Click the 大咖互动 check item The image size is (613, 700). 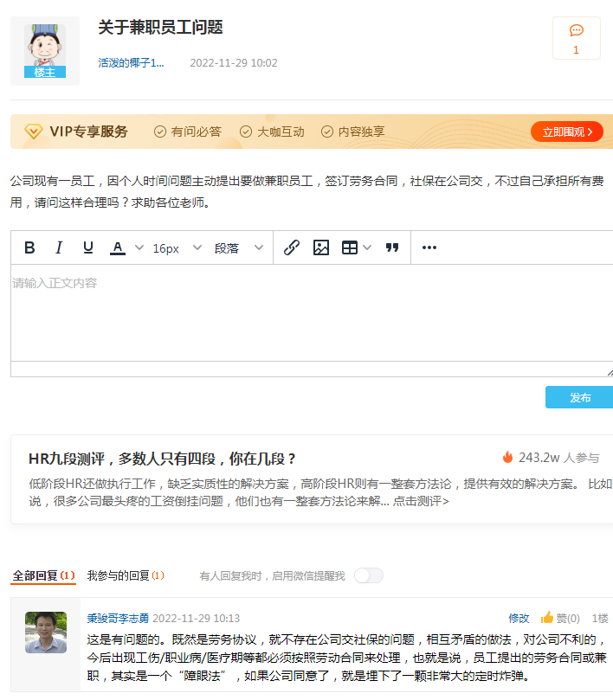tap(272, 132)
